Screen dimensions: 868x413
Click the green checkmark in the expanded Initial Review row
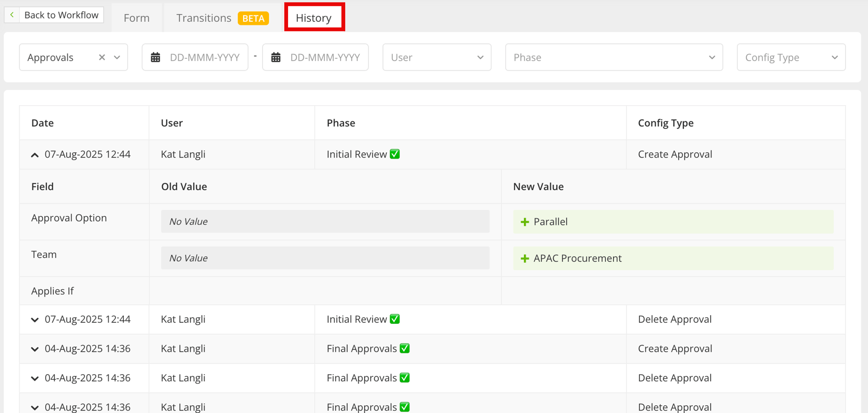[395, 154]
